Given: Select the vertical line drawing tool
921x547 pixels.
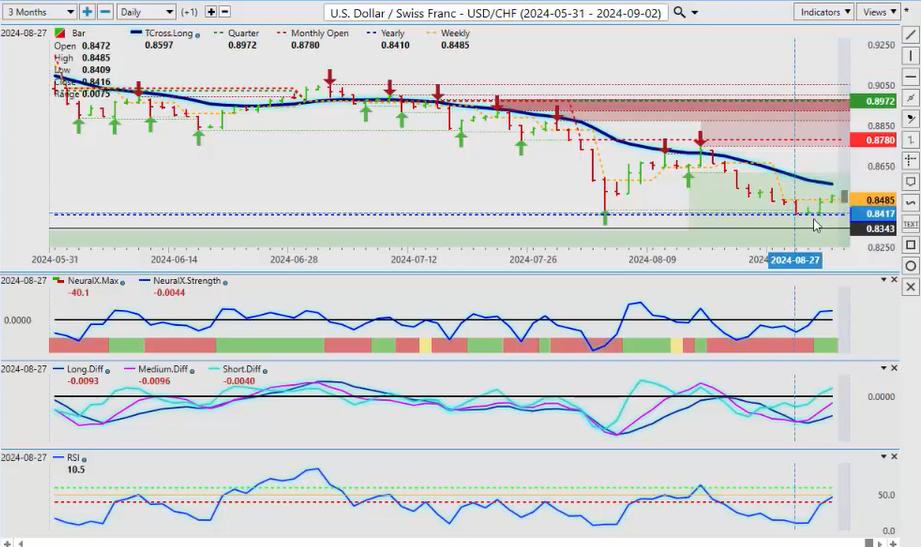Looking at the screenshot, I should tap(910, 56).
